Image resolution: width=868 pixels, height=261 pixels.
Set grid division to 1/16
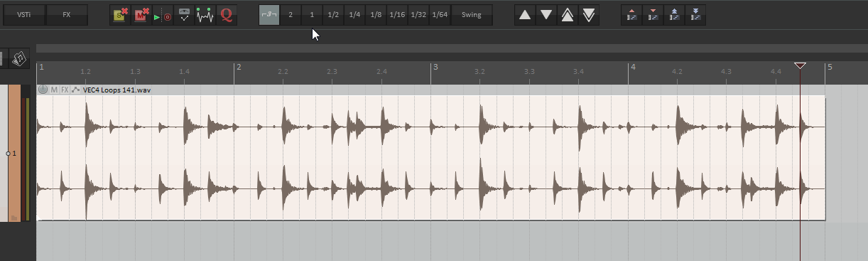click(x=397, y=15)
